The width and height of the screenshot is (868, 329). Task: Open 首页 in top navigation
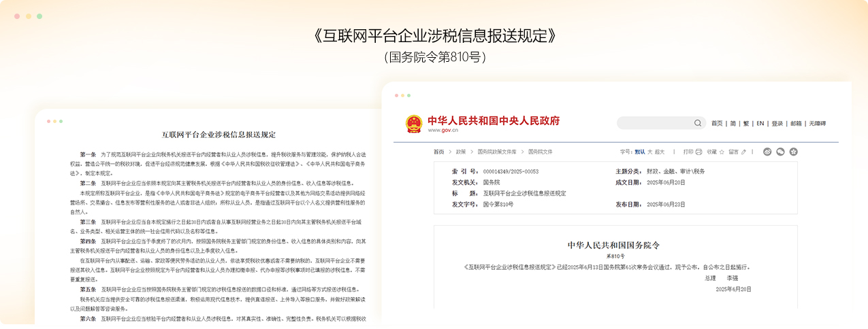[717, 124]
